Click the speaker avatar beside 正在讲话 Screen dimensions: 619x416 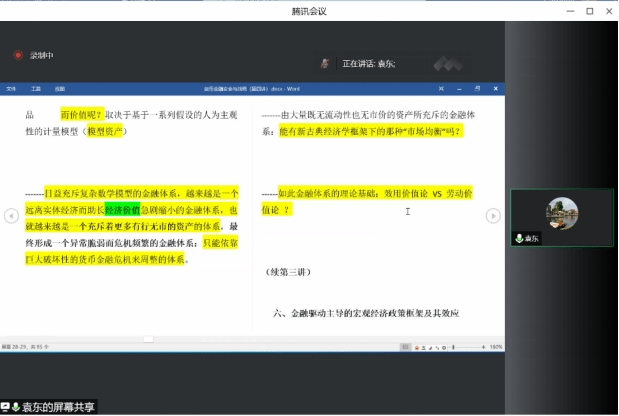click(x=325, y=63)
